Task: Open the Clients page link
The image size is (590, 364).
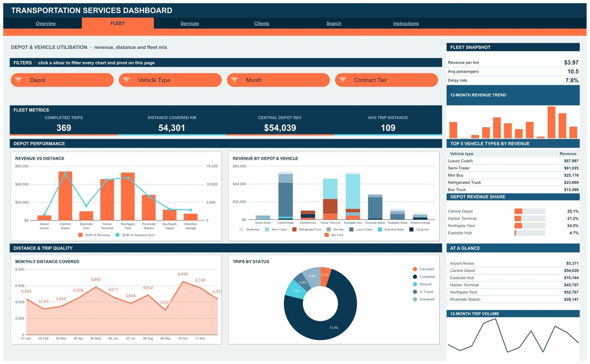Action: click(x=262, y=23)
